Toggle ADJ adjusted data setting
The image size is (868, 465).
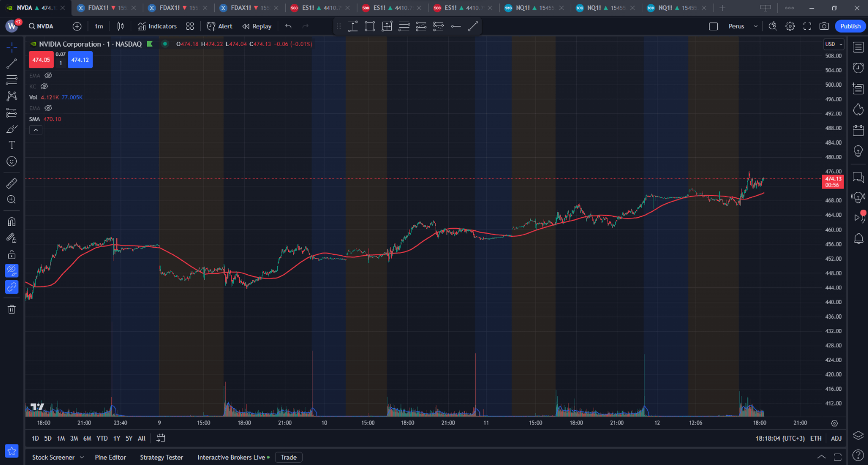(x=836, y=438)
